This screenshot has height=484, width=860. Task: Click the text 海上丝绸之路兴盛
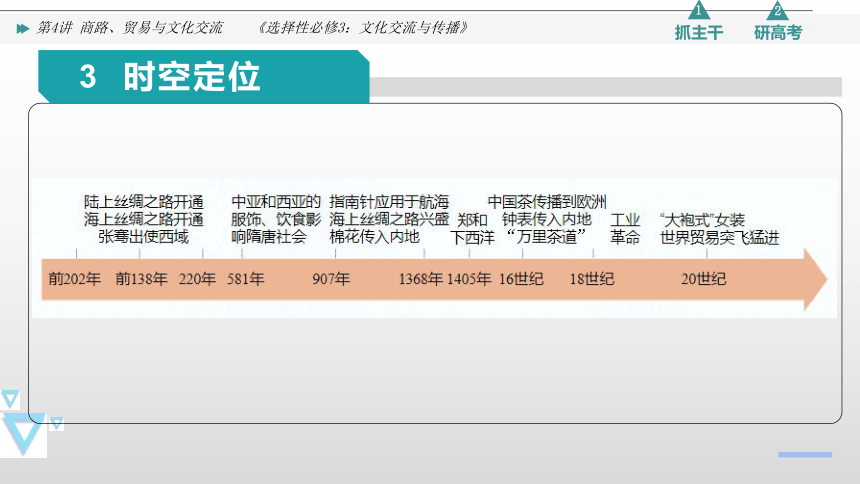point(389,220)
